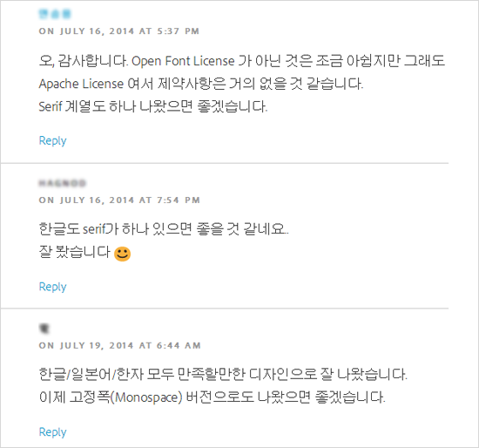The image size is (479, 448).
Task: Click the text '오, 감사합니다' in the first comment
Action: click(83, 61)
